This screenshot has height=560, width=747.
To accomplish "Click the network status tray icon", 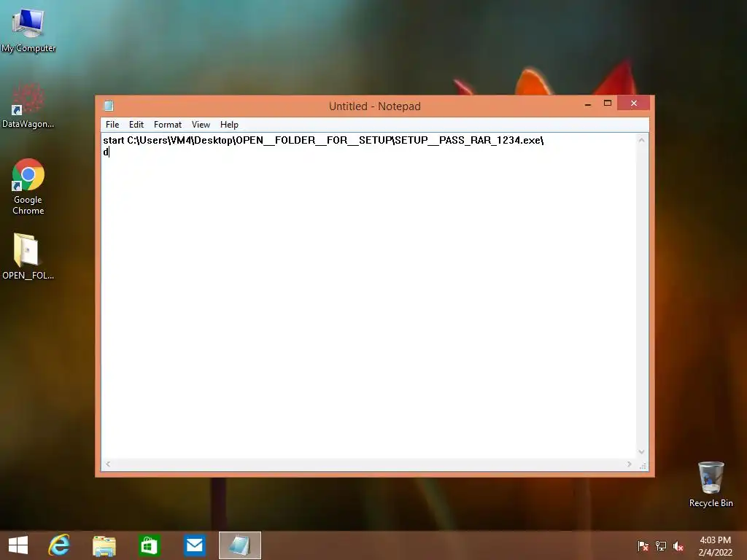I will [661, 546].
